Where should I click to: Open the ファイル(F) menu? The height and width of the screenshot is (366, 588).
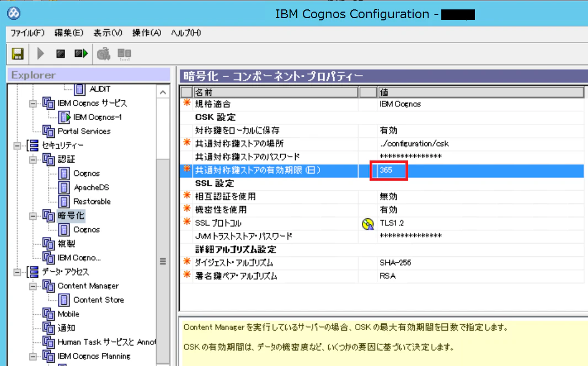[x=28, y=33]
